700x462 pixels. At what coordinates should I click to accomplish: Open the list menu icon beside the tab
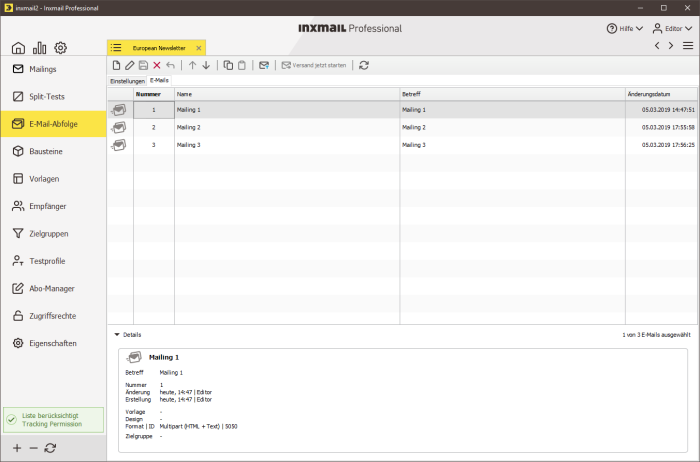coord(116,48)
